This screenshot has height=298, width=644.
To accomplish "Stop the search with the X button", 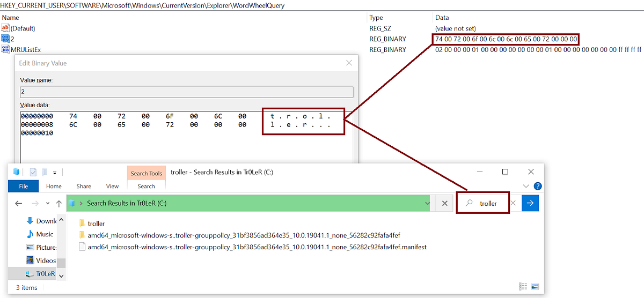I will pyautogui.click(x=444, y=204).
